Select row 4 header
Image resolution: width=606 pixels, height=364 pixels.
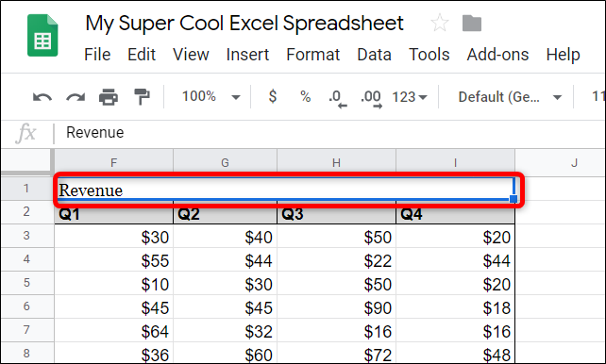[x=26, y=259]
